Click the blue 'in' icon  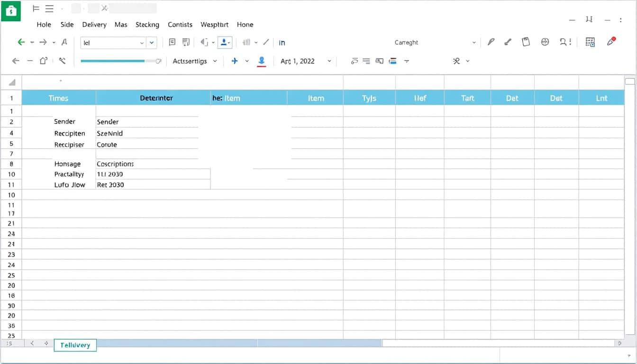(x=282, y=43)
